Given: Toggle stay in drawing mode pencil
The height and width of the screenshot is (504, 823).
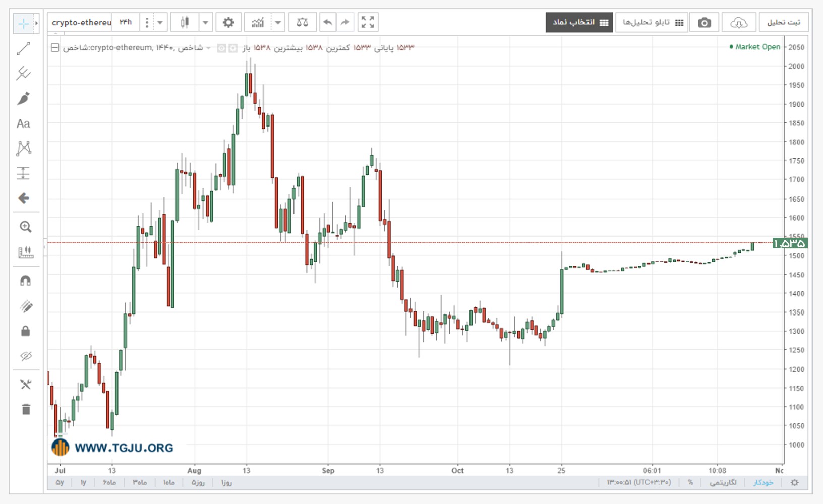Looking at the screenshot, I should coord(25,306).
